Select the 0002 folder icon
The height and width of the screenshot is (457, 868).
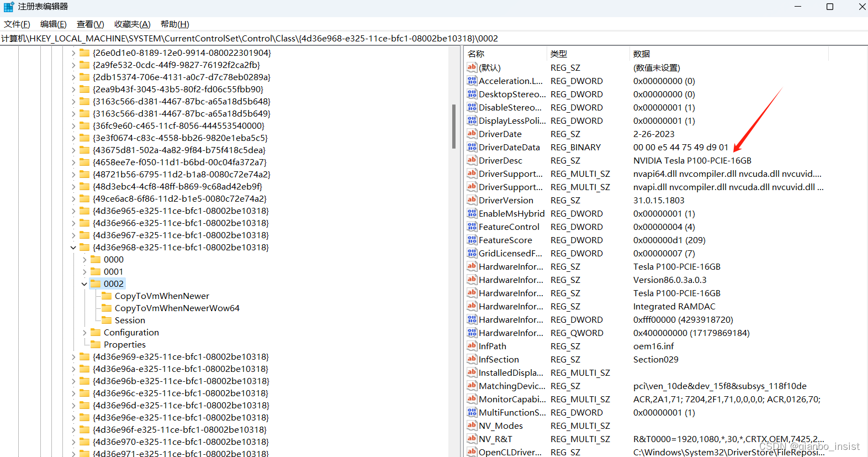point(96,283)
